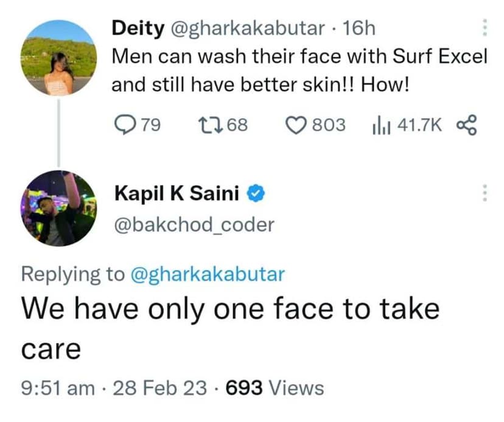The image size is (504, 422).
Task: Open Deity's profile picture
Action: (58, 57)
